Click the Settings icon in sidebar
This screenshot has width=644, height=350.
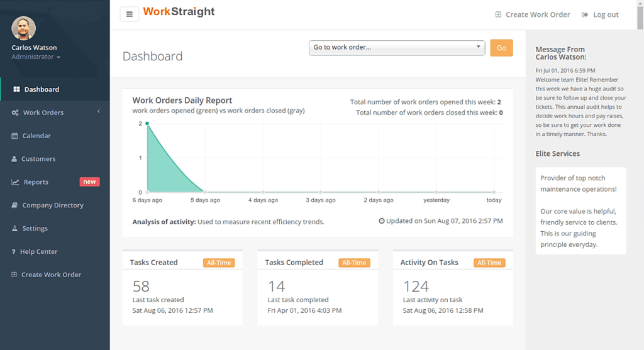[14, 229]
